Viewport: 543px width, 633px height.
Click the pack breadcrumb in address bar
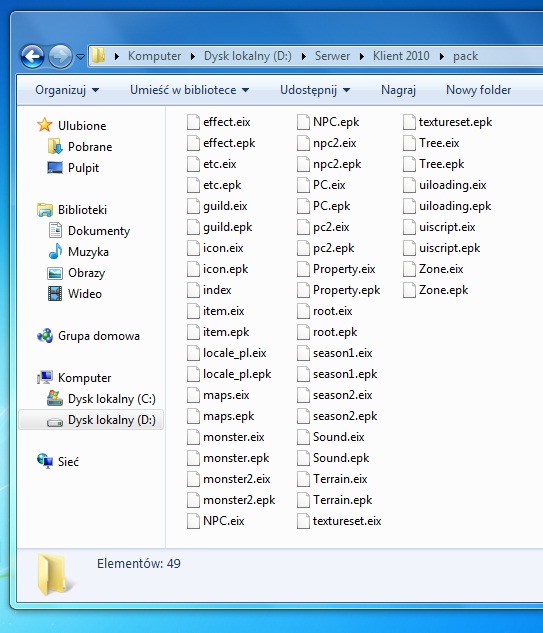click(465, 56)
